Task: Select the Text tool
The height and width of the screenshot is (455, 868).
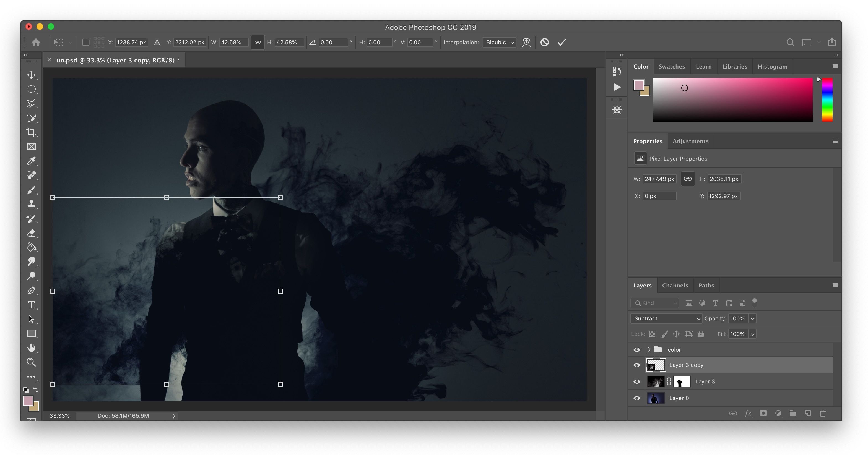Action: coord(31,305)
